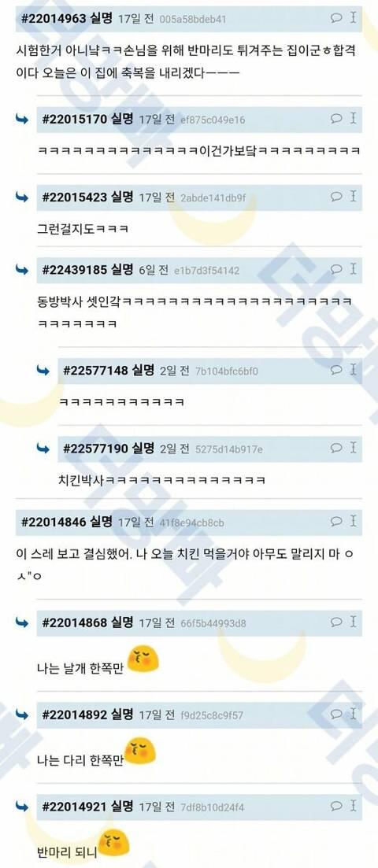378x868 pixels.
Task: Click reply bubble on comment #22577190
Action: point(336,449)
